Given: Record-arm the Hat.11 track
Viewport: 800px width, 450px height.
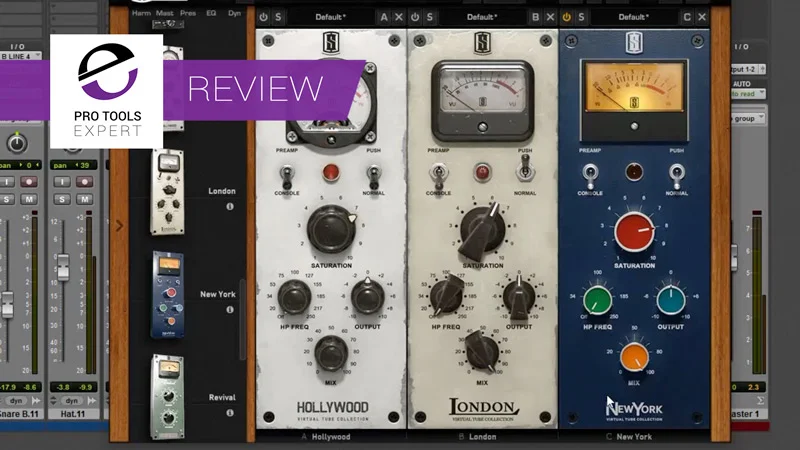Looking at the screenshot, I should (84, 182).
